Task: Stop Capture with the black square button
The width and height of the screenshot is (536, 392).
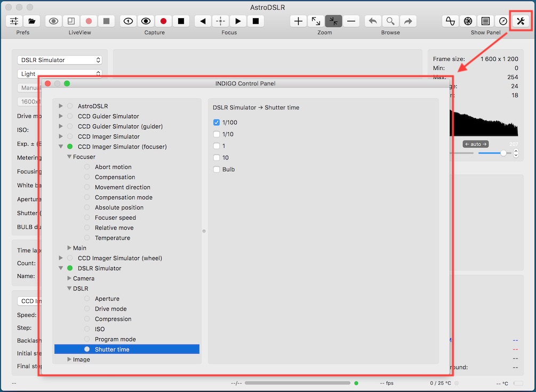Action: (181, 21)
